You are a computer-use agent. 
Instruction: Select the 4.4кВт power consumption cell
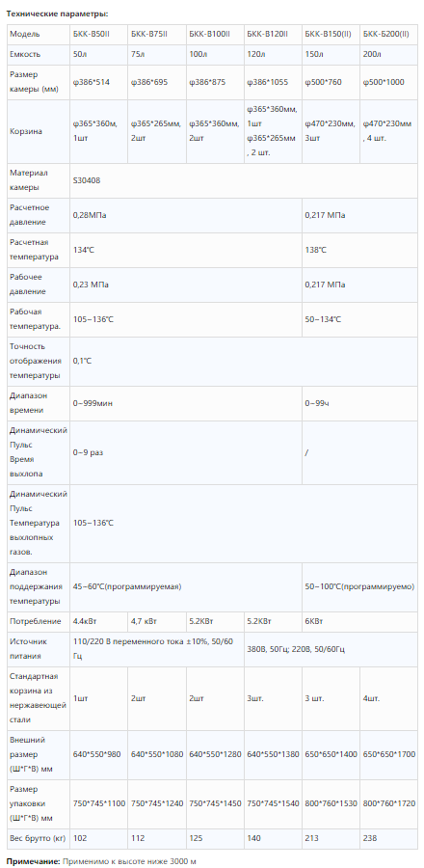pos(98,622)
